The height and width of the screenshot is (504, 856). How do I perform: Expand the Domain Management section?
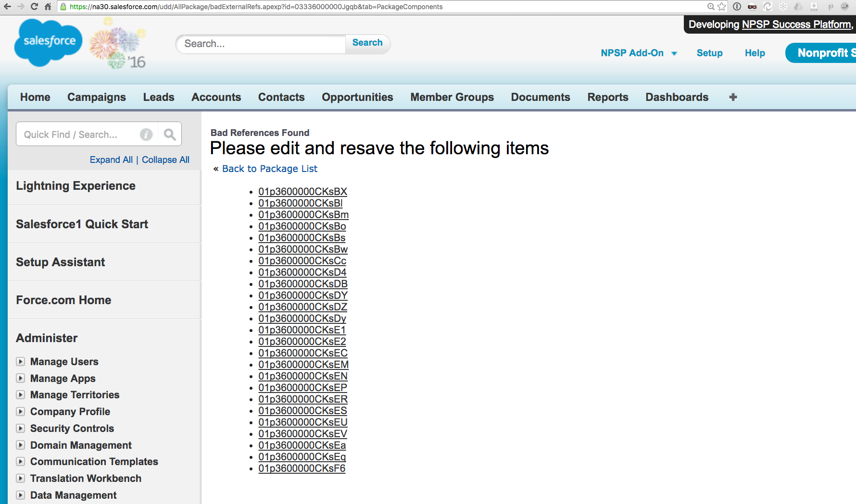21,445
